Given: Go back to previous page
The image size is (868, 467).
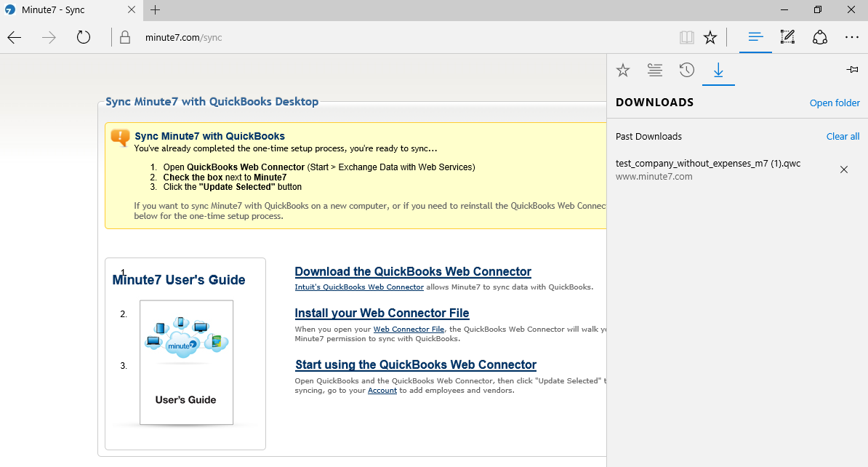Looking at the screenshot, I should pyautogui.click(x=15, y=38).
